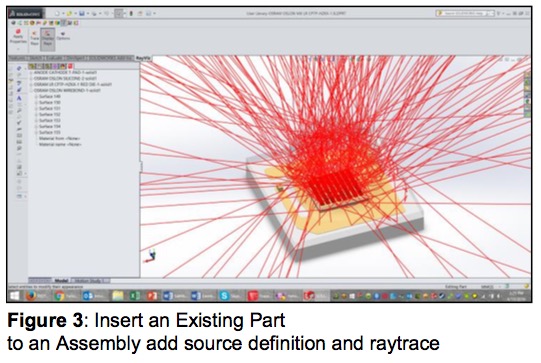Expand the Surface 152 tree node
Image resolution: width=541 pixels, height=363 pixels.
(x=36, y=115)
